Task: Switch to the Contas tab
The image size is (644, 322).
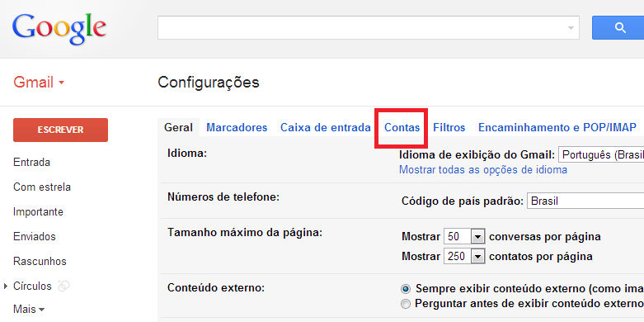Action: click(x=402, y=127)
